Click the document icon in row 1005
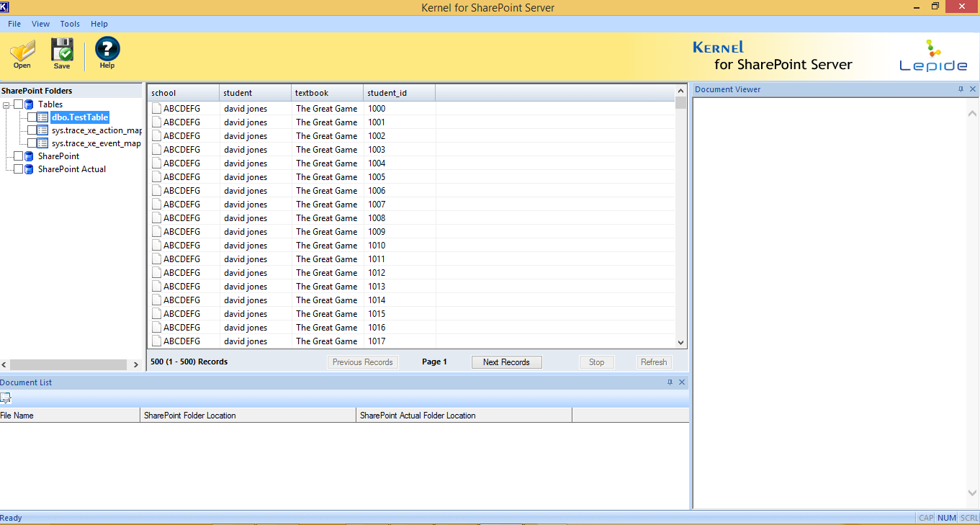 tap(156, 177)
